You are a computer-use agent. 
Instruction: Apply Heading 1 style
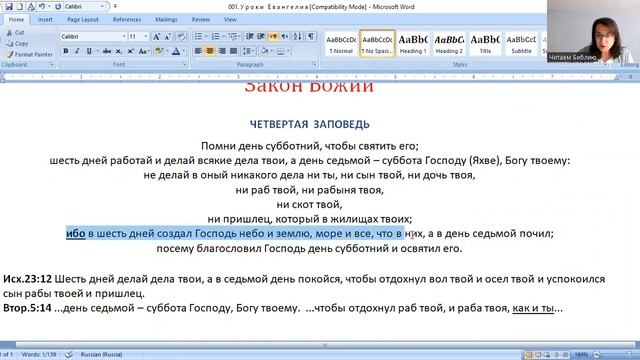point(413,44)
